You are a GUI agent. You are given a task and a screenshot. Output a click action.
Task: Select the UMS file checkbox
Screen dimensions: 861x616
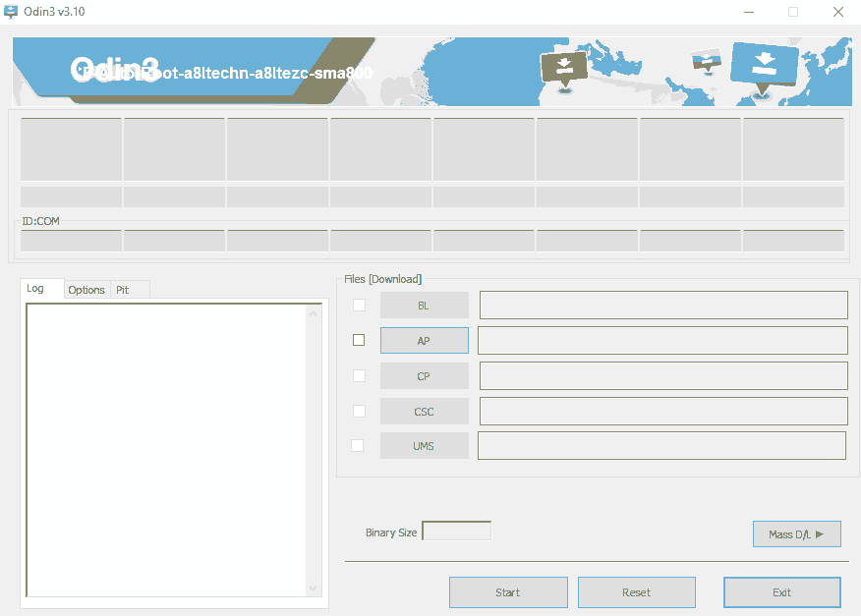358,445
